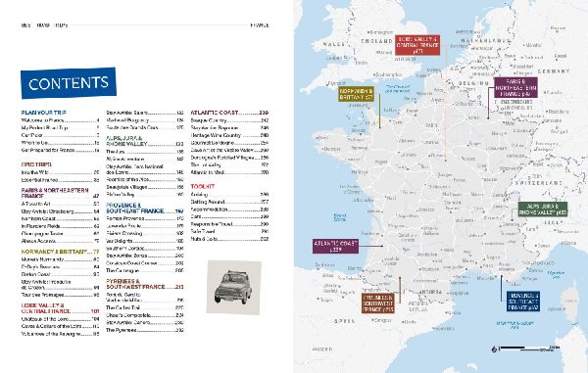Open Caves & Cellars of the Loire

[61, 326]
